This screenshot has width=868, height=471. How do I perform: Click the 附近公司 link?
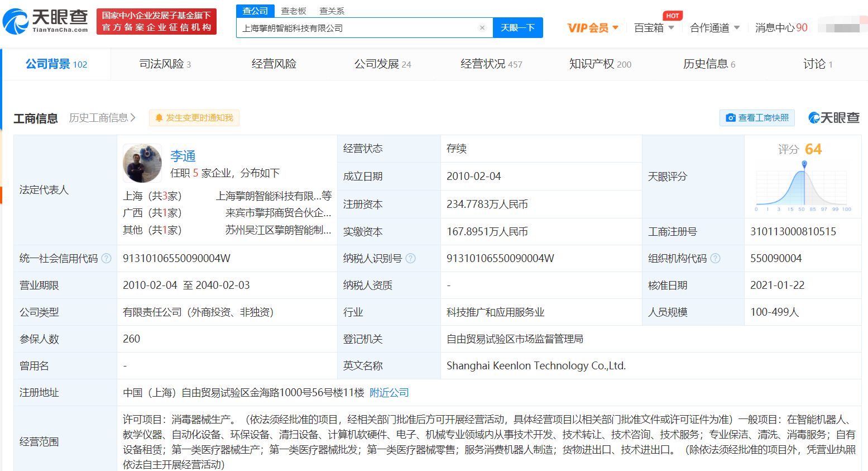[389, 392]
